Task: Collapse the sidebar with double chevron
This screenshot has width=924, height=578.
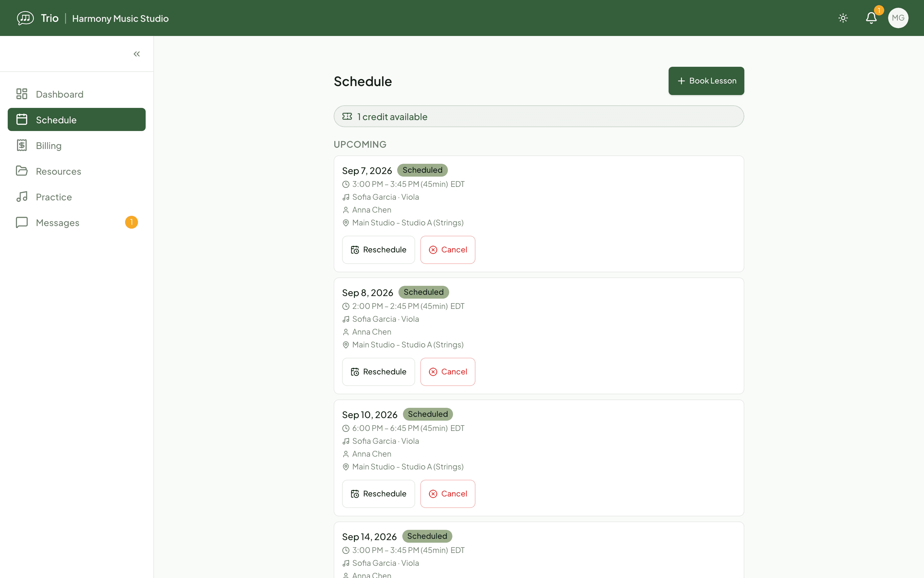Action: click(x=137, y=54)
